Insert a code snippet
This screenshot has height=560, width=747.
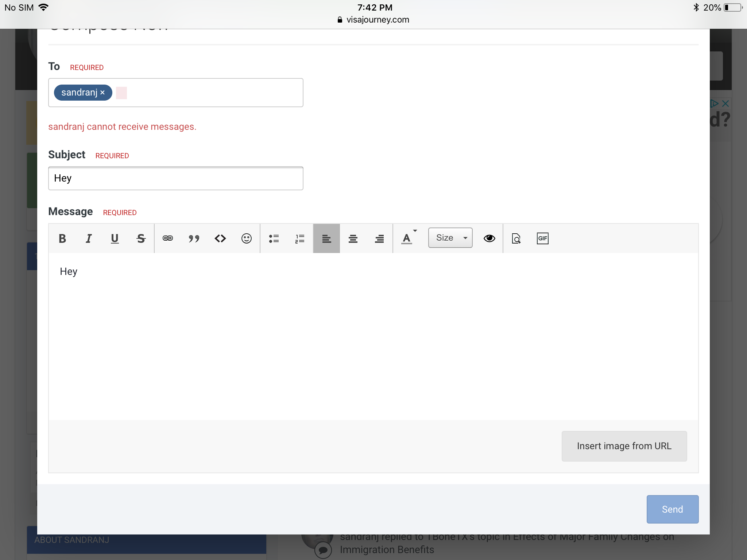(220, 238)
